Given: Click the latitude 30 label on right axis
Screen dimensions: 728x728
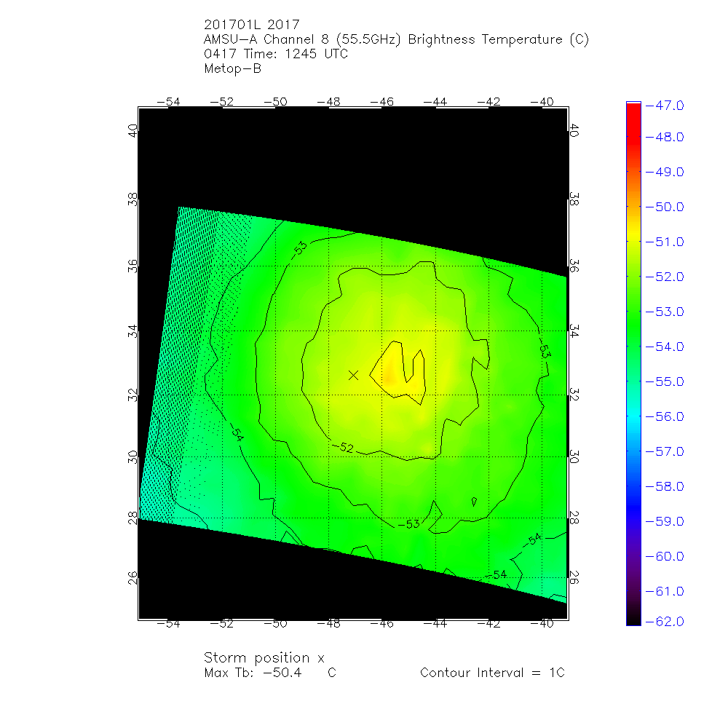Looking at the screenshot, I should click(574, 457).
